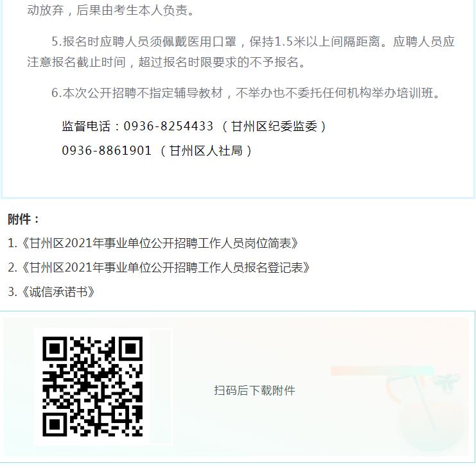Viewport: 476px width, 468px height.
Task: Click the QR code image for attachments
Action: pyautogui.click(x=93, y=386)
